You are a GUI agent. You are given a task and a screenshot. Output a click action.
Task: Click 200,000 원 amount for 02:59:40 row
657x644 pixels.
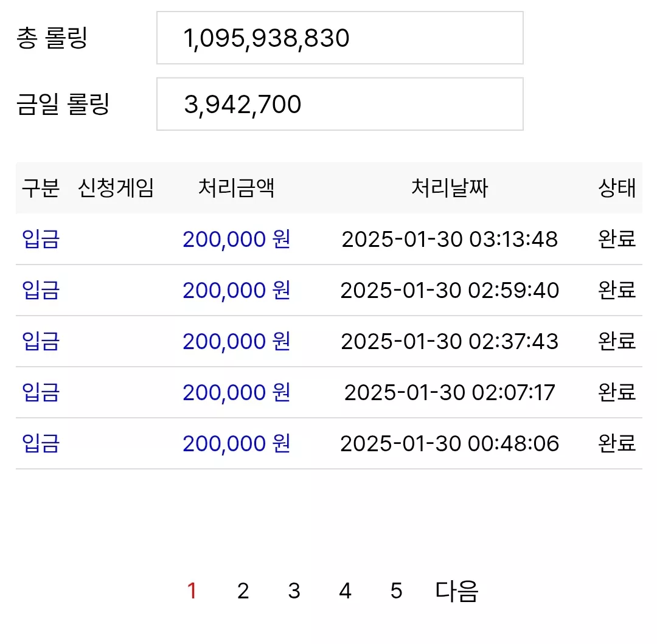pos(236,290)
